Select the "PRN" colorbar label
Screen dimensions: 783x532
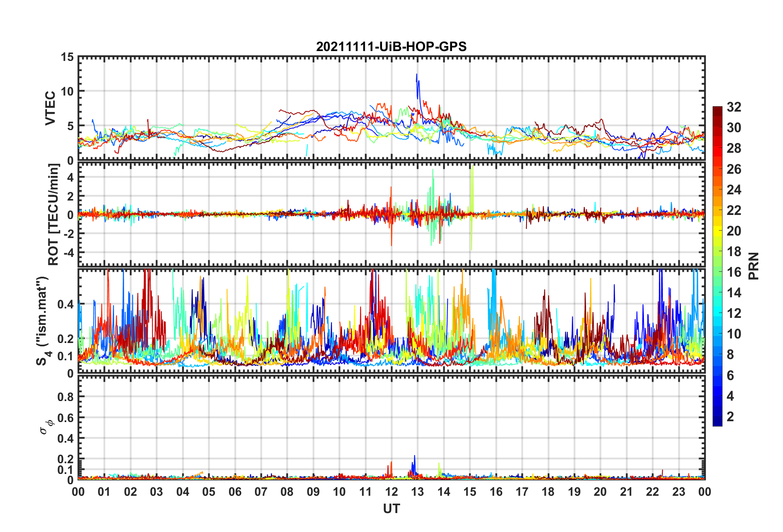753,266
